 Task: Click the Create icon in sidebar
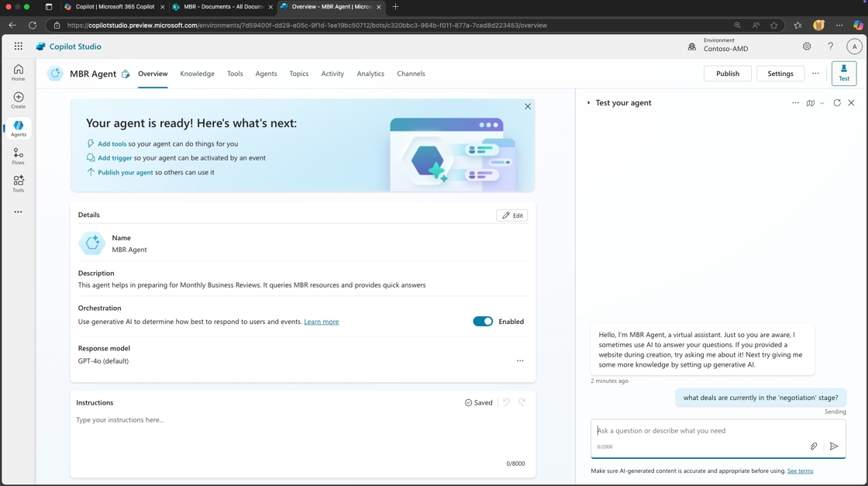tap(18, 100)
